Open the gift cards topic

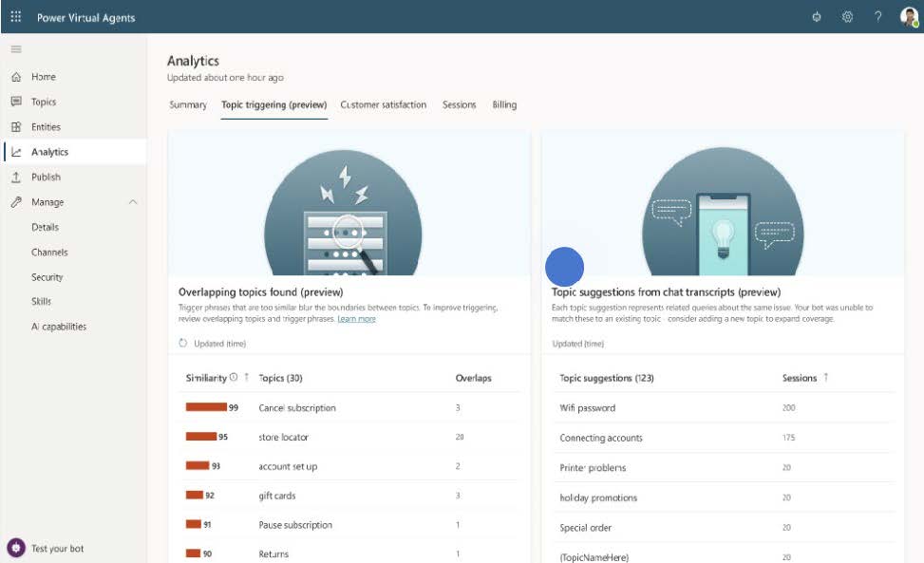(x=277, y=496)
